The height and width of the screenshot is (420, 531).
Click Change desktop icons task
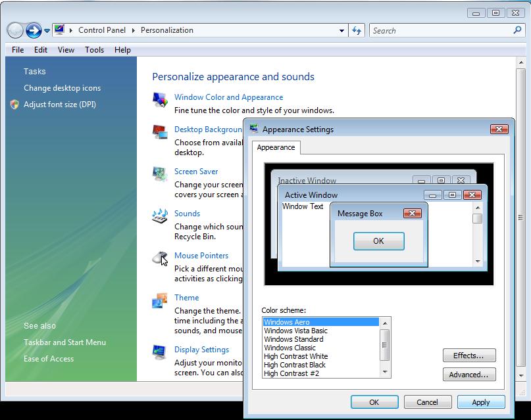[63, 88]
